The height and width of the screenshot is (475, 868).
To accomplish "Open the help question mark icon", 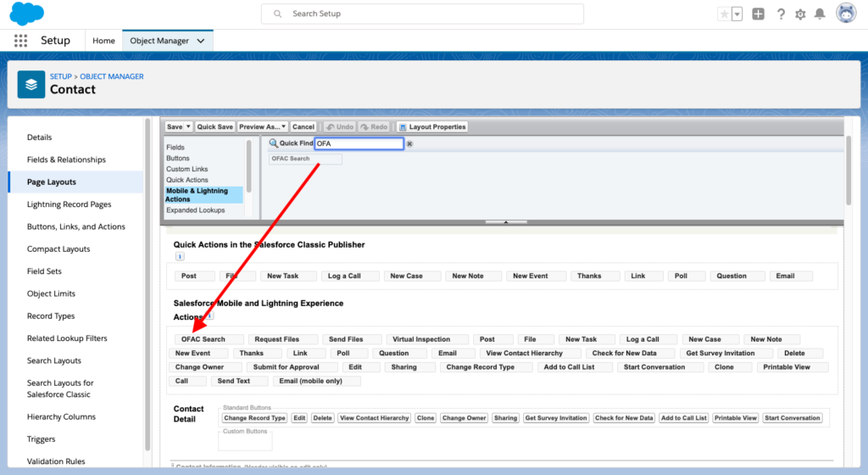I will click(781, 14).
